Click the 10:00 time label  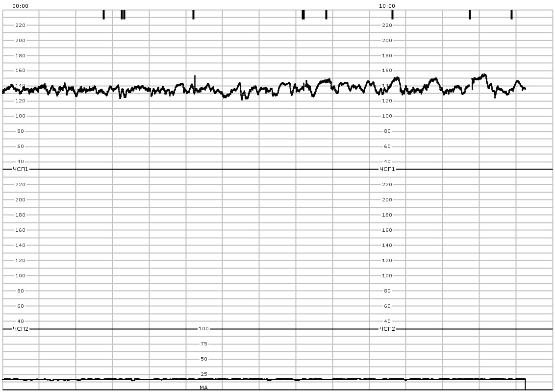[387, 6]
